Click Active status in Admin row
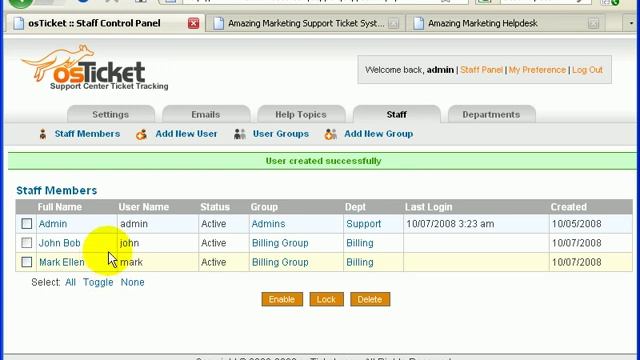640x360 pixels. click(213, 224)
